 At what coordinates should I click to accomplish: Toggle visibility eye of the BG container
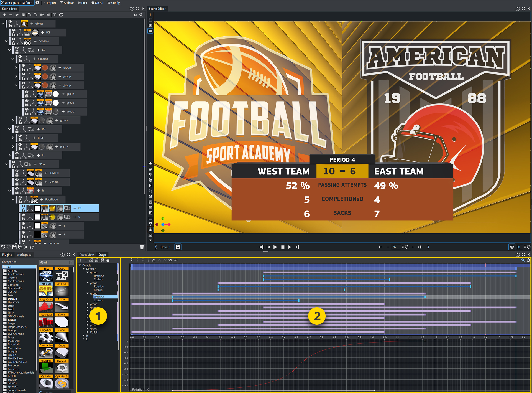tap(14, 31)
